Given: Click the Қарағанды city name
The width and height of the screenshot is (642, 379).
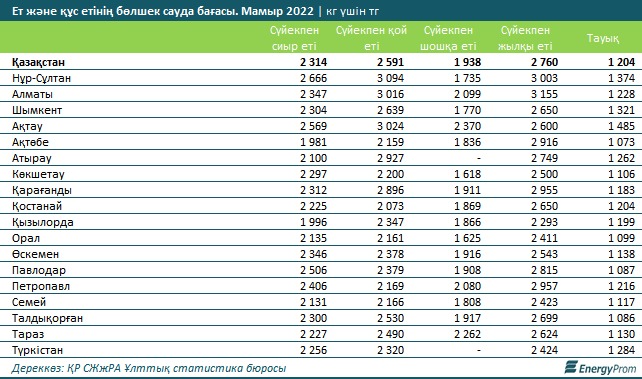Looking at the screenshot, I should tap(42, 190).
